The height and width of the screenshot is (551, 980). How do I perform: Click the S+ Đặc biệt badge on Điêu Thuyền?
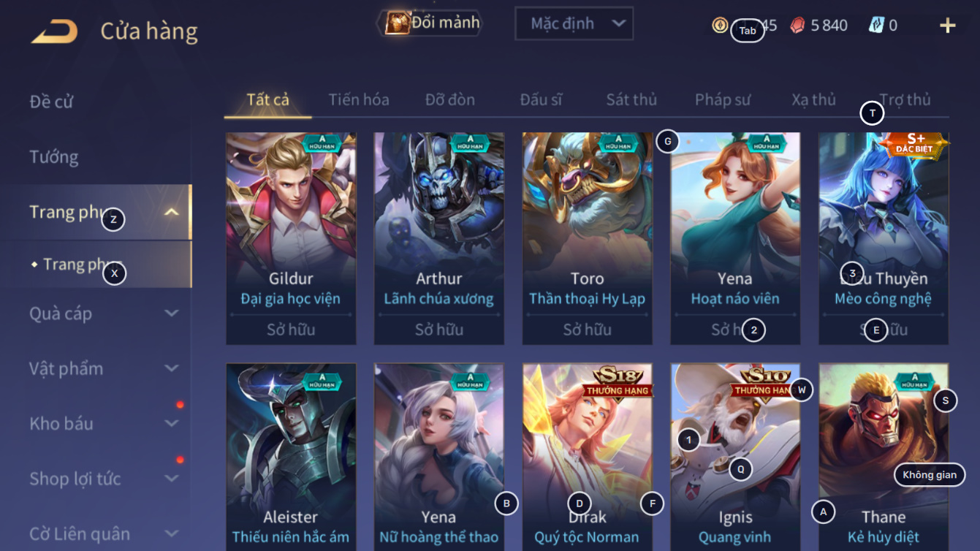(x=916, y=144)
